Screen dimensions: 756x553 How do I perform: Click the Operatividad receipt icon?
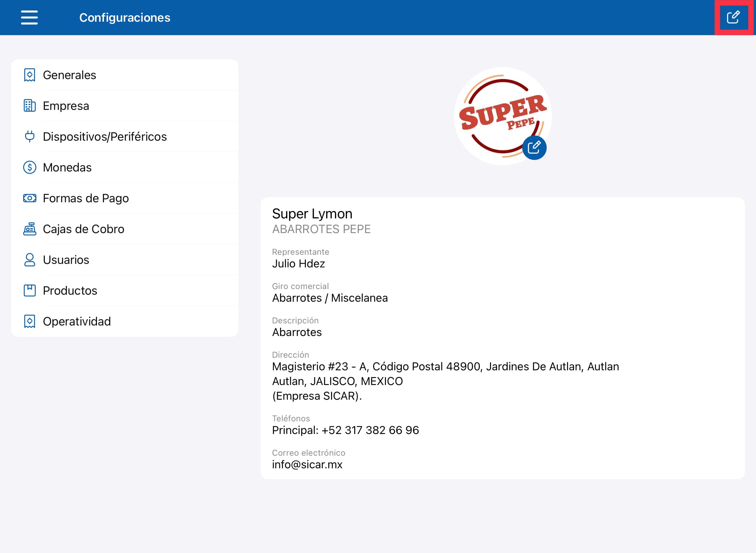point(30,321)
